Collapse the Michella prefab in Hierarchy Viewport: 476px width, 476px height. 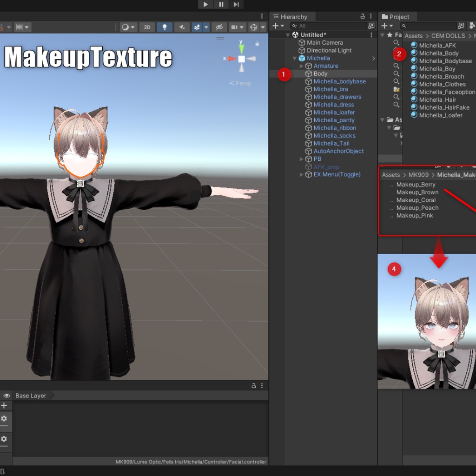tap(294, 58)
